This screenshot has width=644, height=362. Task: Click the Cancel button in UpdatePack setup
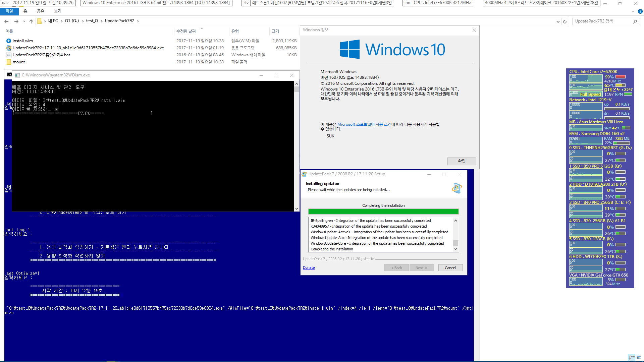450,267
